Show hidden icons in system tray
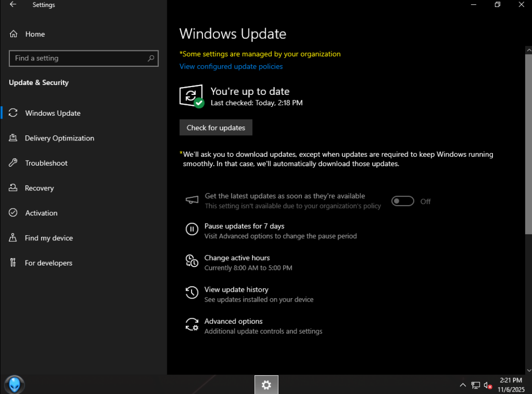This screenshot has height=394, width=532. [463, 385]
